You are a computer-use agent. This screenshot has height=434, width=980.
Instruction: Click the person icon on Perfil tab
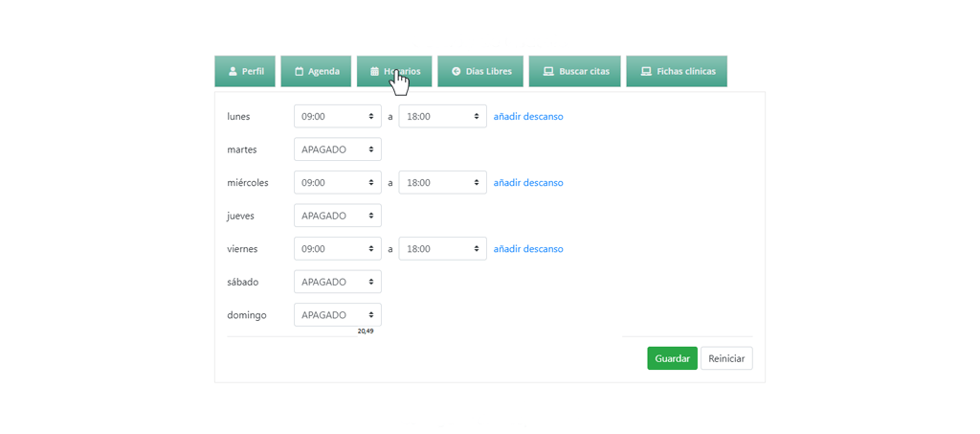point(233,72)
